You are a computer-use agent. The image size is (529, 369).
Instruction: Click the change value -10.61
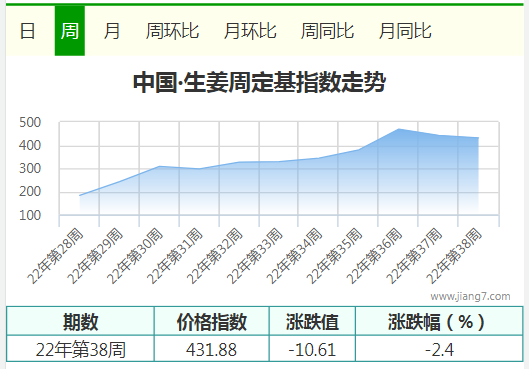312,349
